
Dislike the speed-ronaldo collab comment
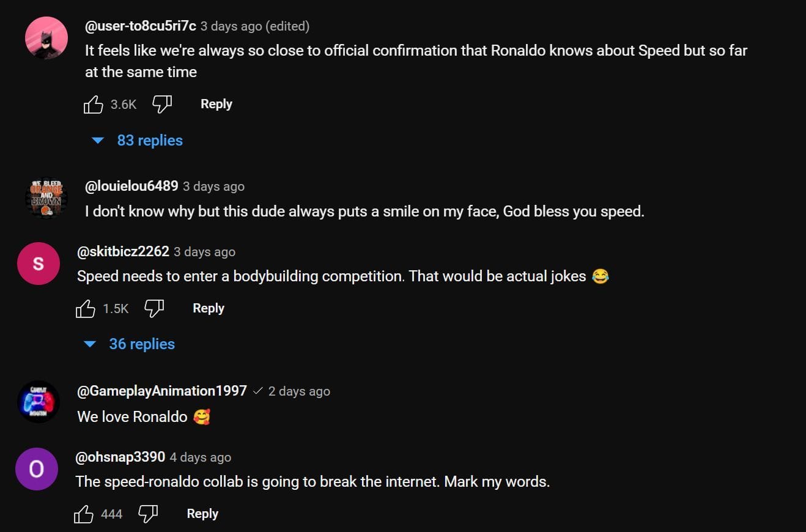coord(148,514)
